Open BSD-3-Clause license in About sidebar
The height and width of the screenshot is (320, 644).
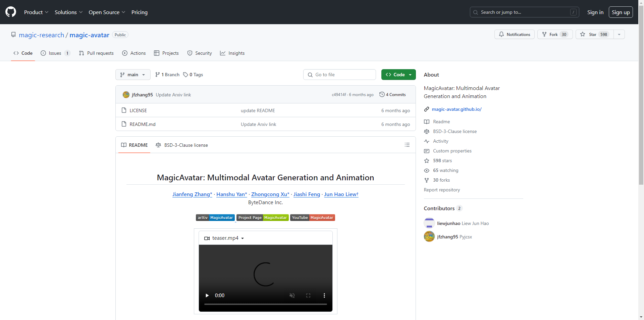coord(454,131)
